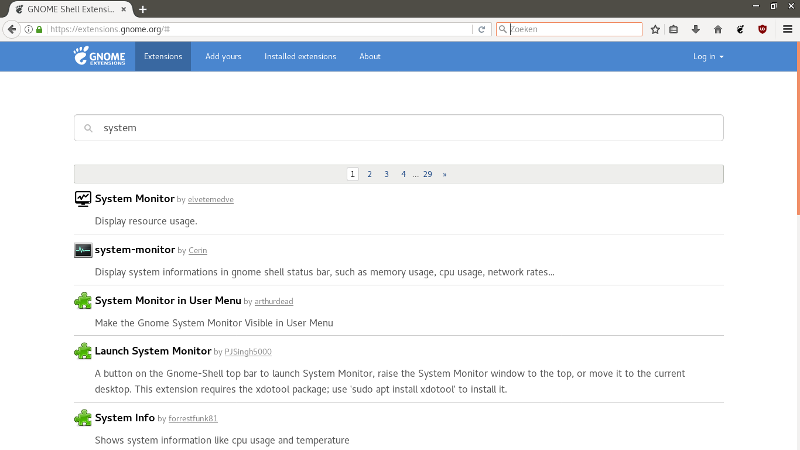This screenshot has height=450, width=800.
Task: Select the GNOME Shell Extensions browser tab
Action: [70, 9]
